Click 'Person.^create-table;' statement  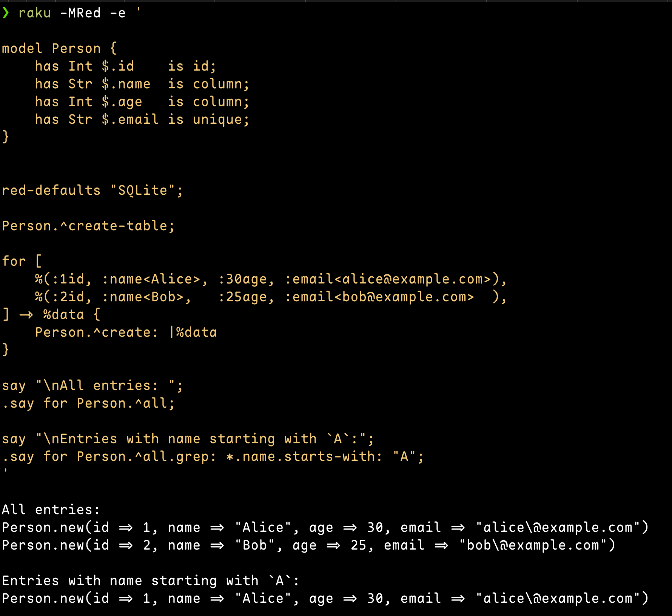[88, 226]
